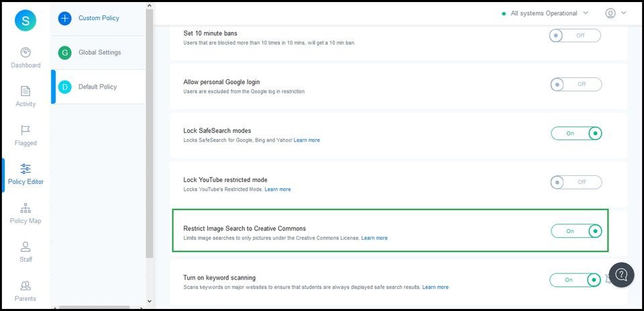This screenshot has height=311, width=644.
Task: Open the Staff section icon
Action: (25, 247)
